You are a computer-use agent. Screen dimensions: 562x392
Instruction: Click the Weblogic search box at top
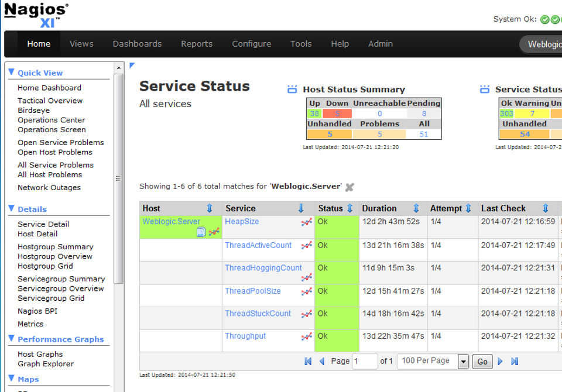tap(542, 44)
